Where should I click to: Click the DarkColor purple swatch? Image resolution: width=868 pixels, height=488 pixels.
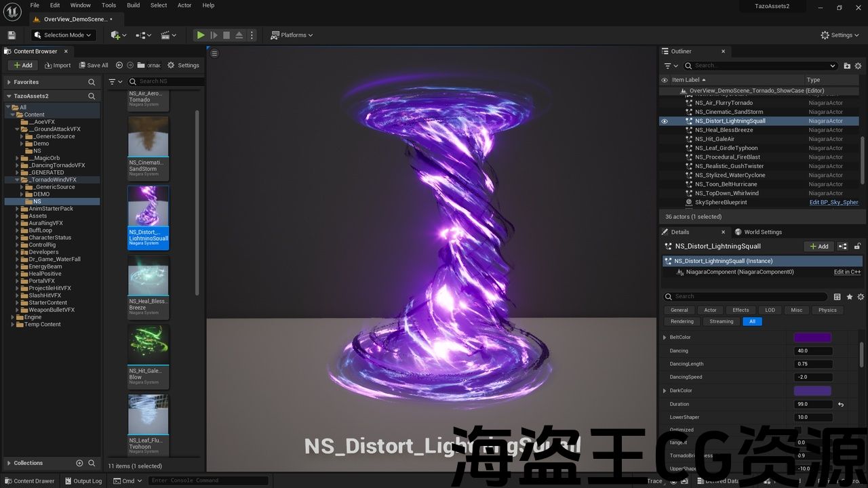click(x=812, y=391)
